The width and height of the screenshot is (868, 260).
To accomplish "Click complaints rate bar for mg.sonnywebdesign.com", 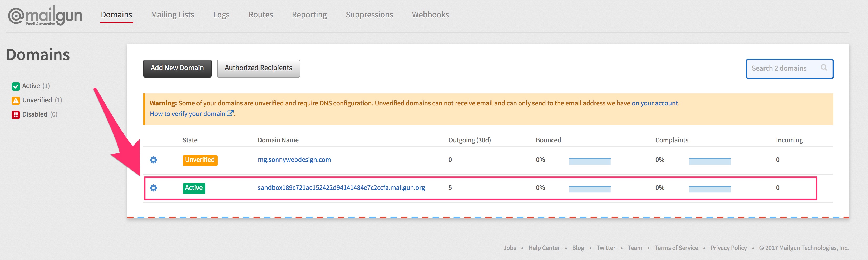I will point(710,161).
